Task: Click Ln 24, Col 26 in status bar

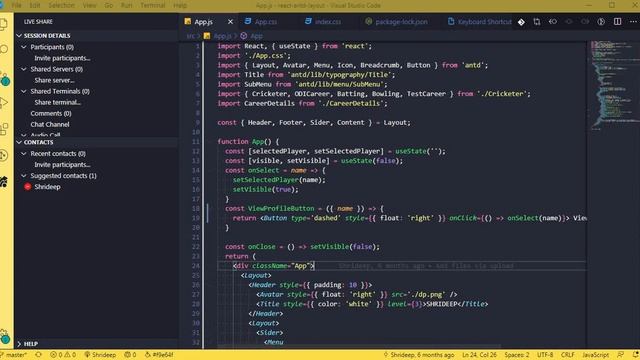Action: pyautogui.click(x=479, y=355)
